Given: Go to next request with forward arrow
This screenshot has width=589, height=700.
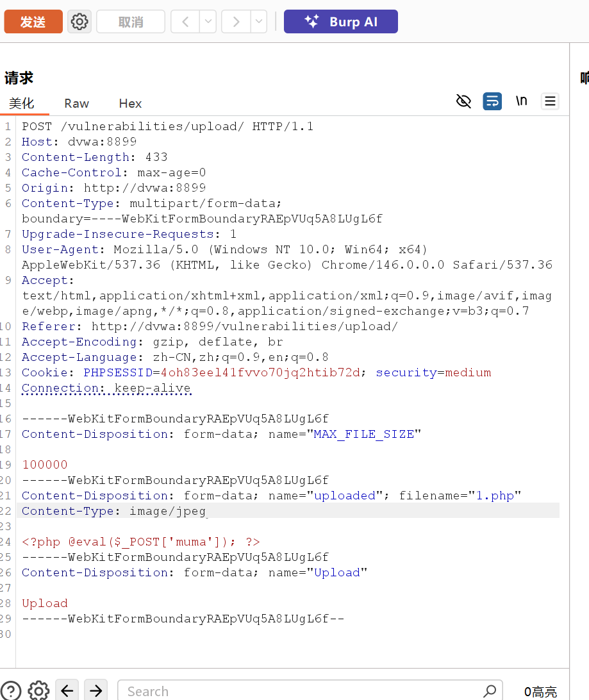Looking at the screenshot, I should pos(236,21).
